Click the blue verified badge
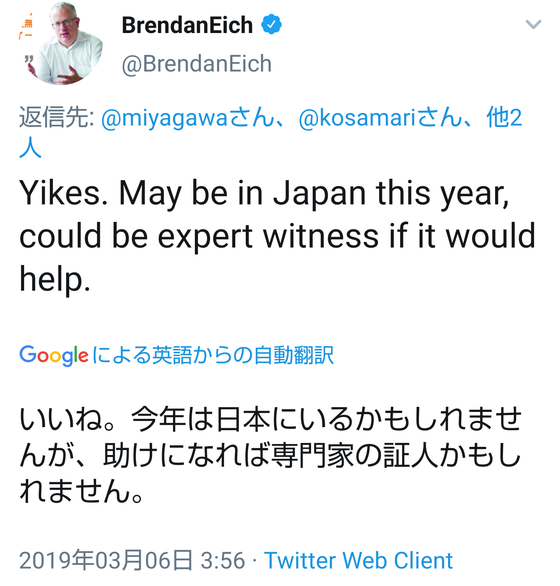Image resolution: width=560 pixels, height=586 pixels. pyautogui.click(x=271, y=25)
